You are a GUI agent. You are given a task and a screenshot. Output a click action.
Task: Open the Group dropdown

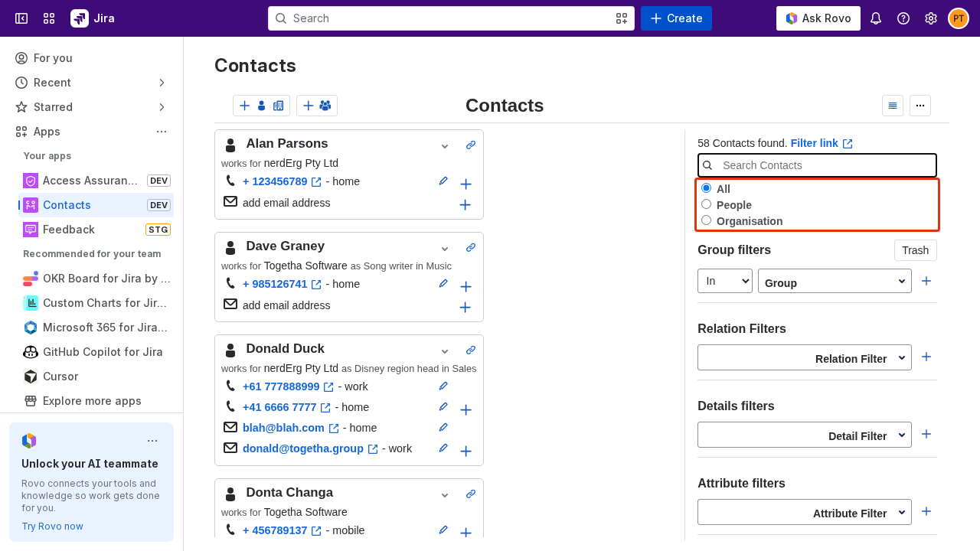(835, 281)
